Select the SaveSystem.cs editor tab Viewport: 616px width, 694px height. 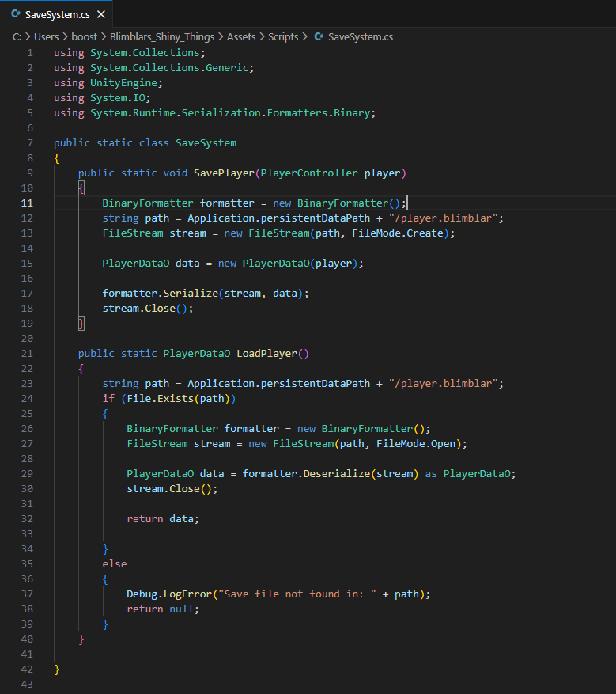57,14
